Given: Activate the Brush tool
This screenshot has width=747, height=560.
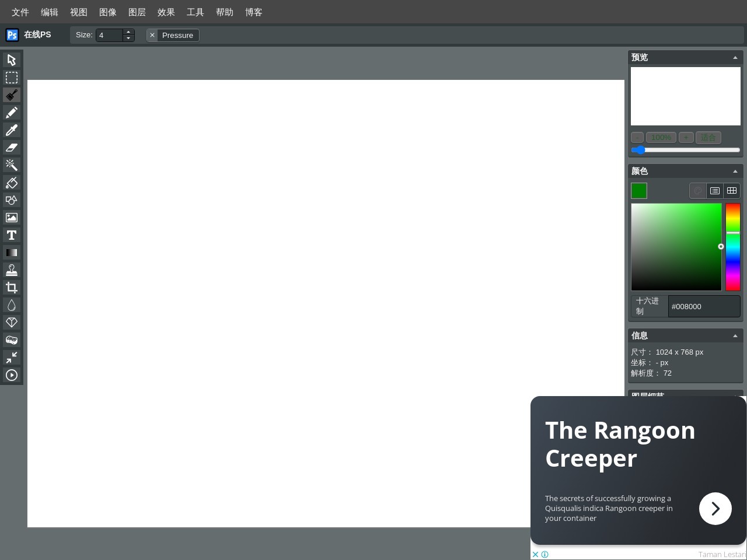Looking at the screenshot, I should (12, 95).
